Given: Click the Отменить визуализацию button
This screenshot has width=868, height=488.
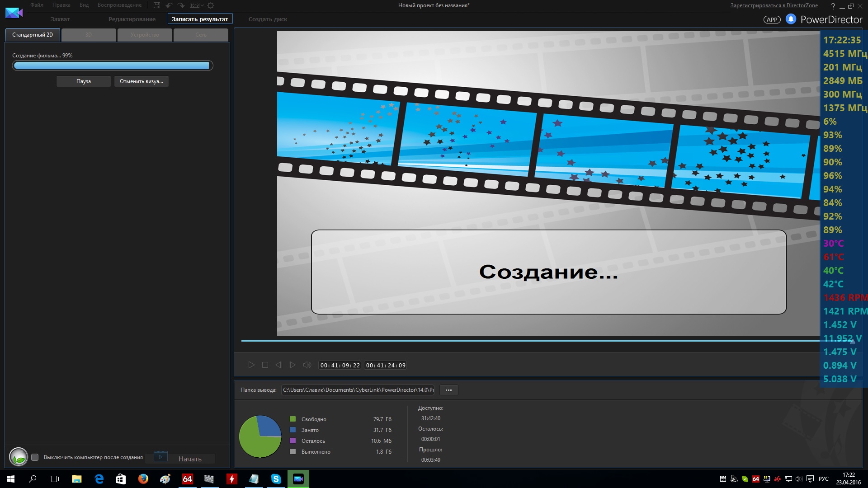Looking at the screenshot, I should pos(141,81).
